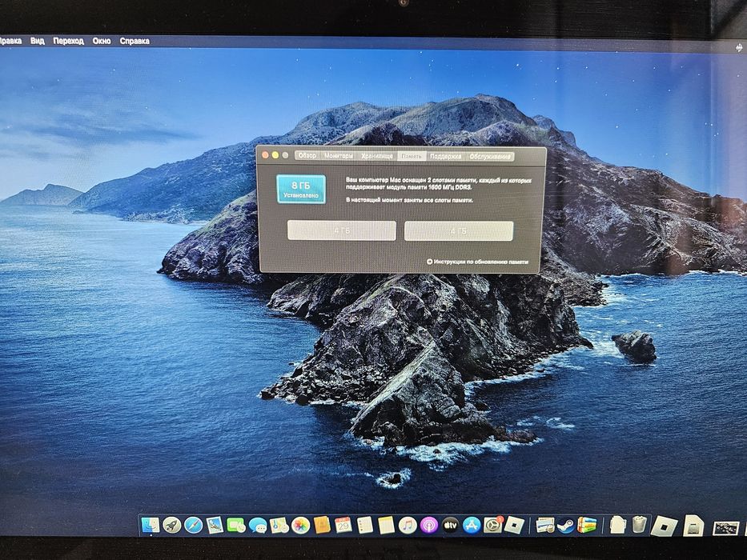Open App Store from Dock
The height and width of the screenshot is (560, 747).
(472, 526)
